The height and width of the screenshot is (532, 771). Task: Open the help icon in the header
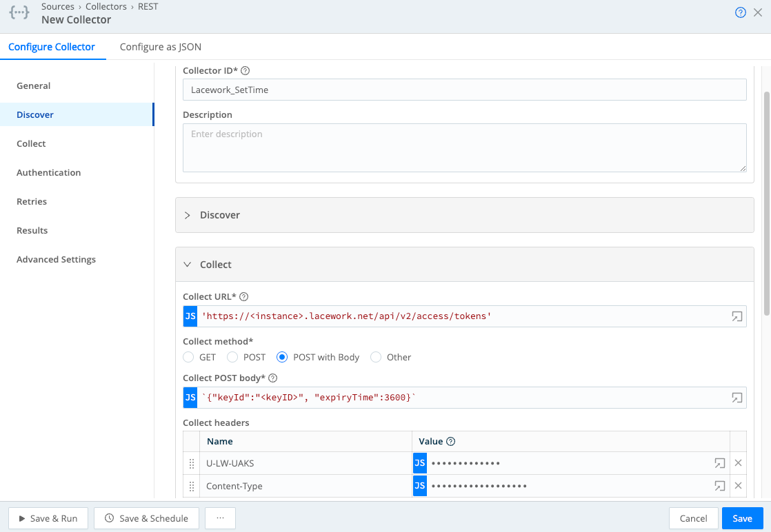(741, 12)
